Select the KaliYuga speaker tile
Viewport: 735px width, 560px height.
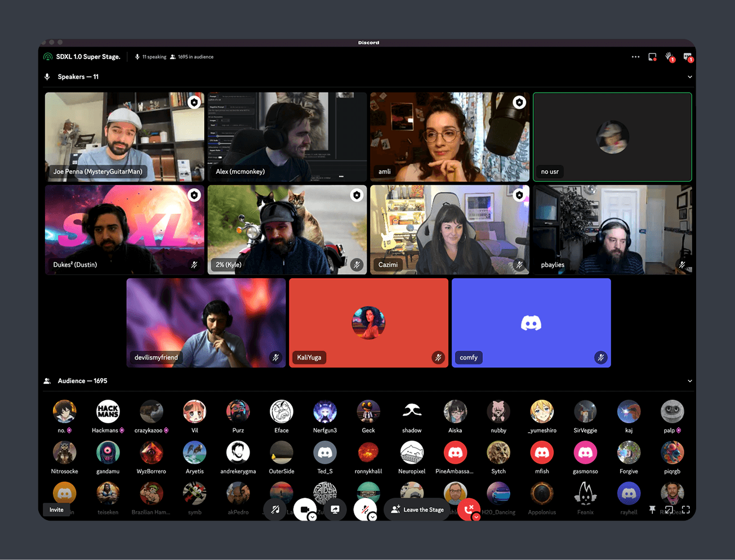click(x=369, y=322)
